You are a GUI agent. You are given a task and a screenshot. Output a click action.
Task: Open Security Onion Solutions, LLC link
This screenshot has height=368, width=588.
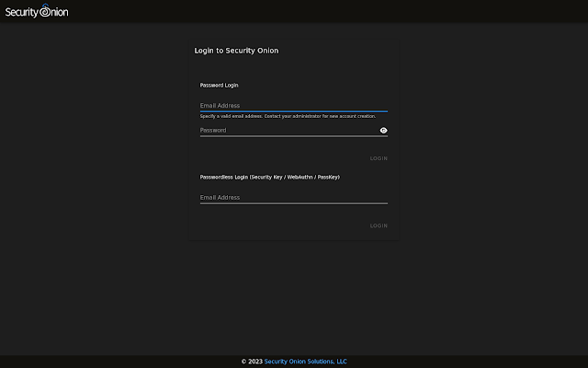[305, 362]
